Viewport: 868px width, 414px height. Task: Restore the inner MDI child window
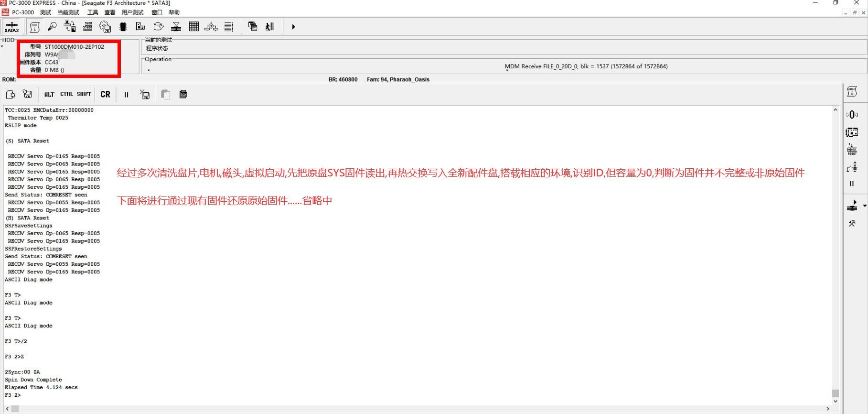coord(855,13)
